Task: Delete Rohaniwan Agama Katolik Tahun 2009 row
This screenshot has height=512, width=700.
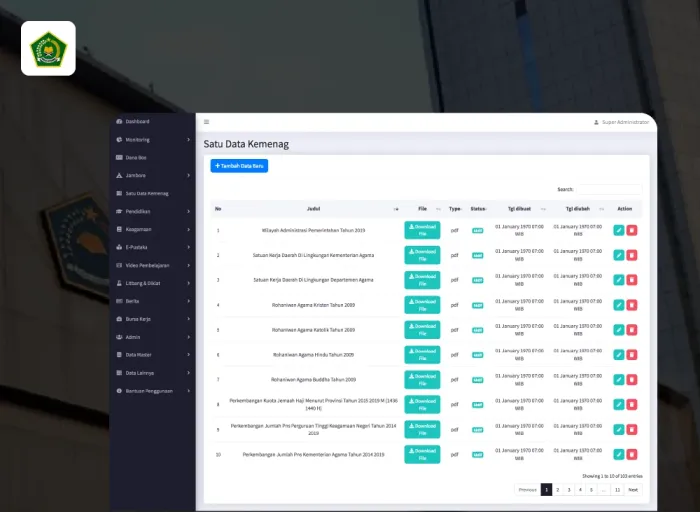Action: [x=631, y=330]
